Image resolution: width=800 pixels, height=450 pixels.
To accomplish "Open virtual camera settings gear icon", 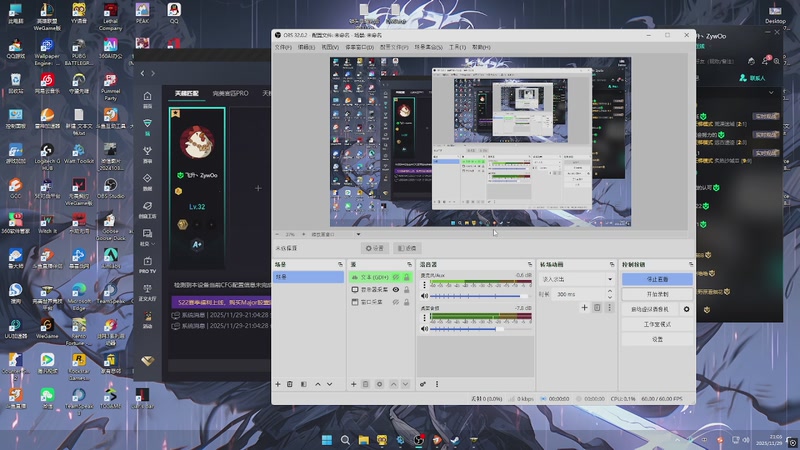I will [x=686, y=309].
